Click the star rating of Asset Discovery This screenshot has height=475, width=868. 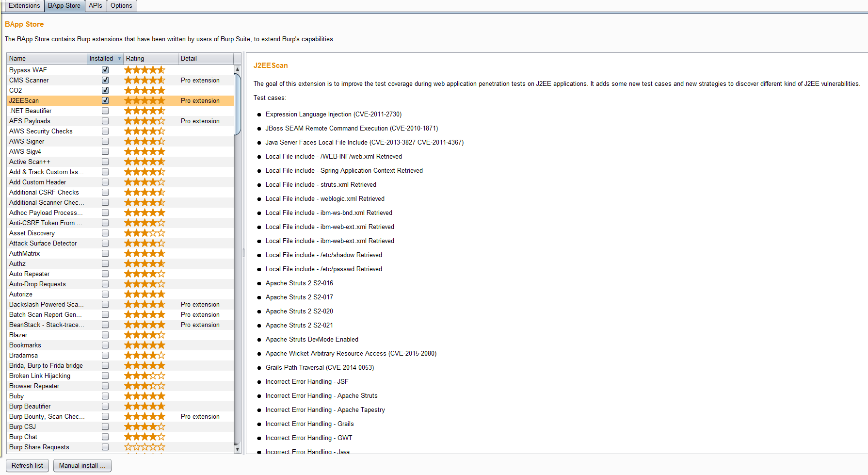point(145,233)
